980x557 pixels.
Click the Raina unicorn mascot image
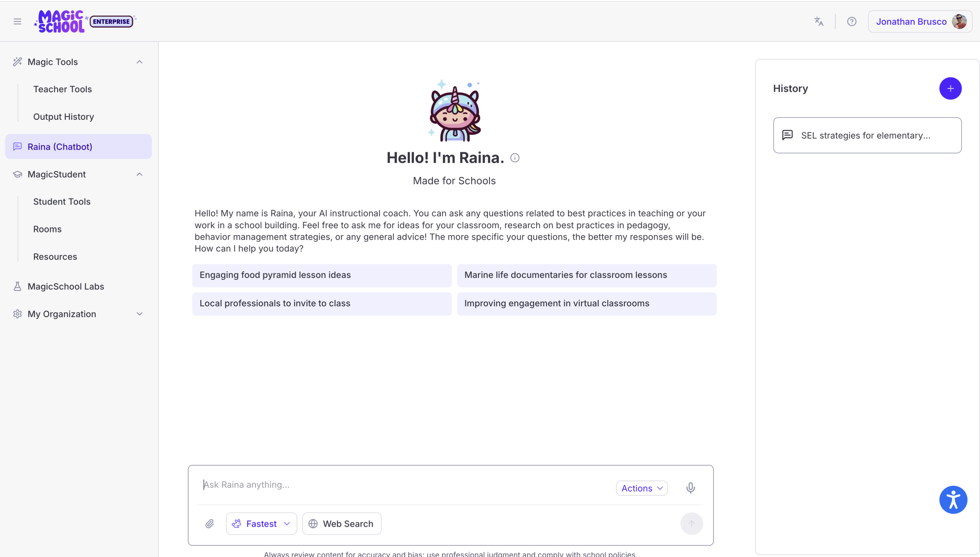(454, 111)
